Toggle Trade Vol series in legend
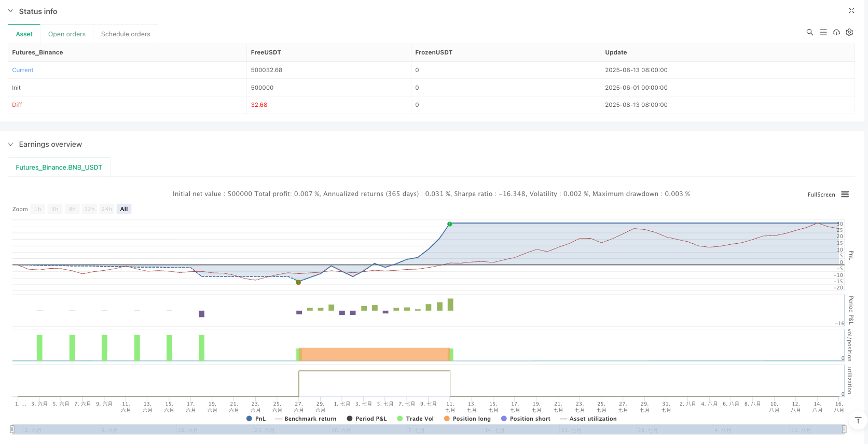Viewport: 868px width, 444px height. 415,419
